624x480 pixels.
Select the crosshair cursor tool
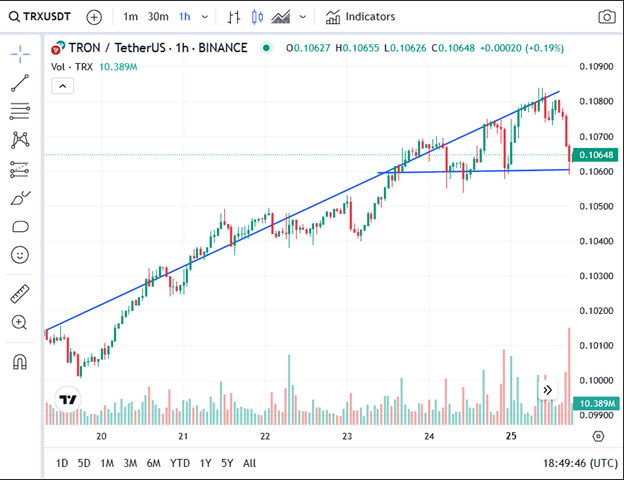click(x=20, y=54)
